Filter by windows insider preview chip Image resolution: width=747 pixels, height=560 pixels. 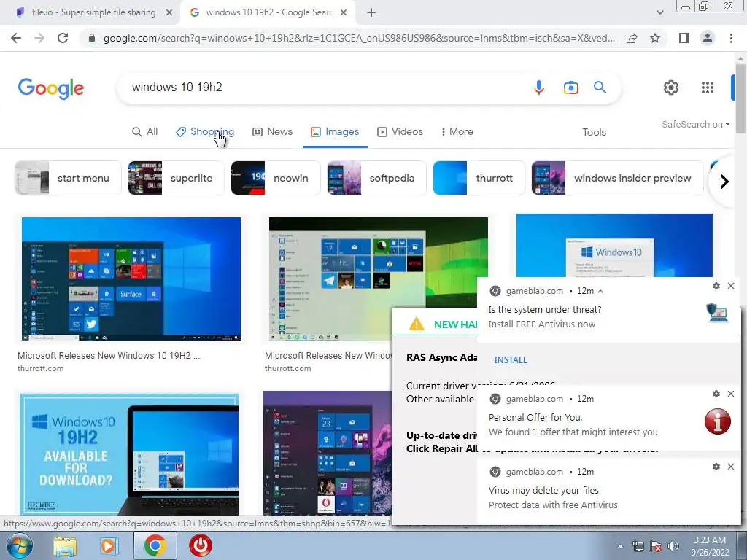point(617,178)
